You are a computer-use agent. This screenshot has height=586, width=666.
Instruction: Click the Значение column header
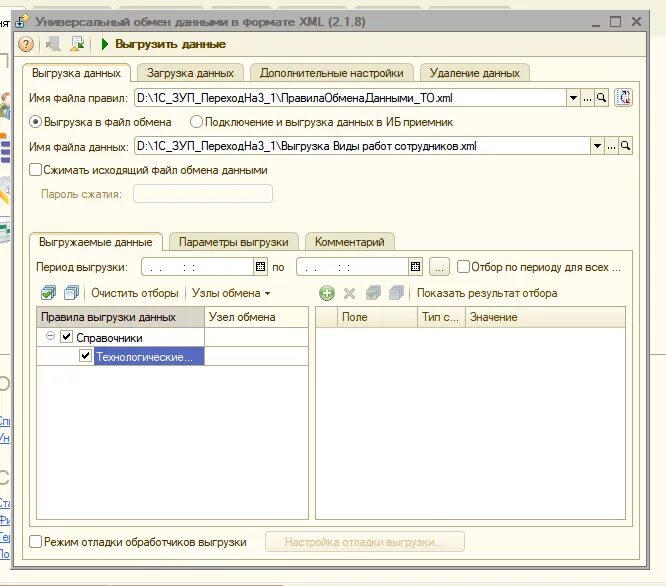[x=545, y=317]
